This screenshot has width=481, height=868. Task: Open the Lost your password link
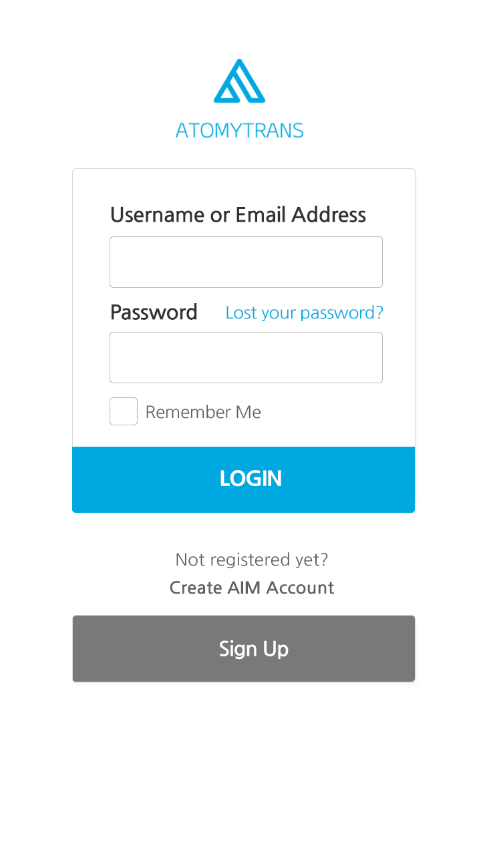(x=304, y=312)
